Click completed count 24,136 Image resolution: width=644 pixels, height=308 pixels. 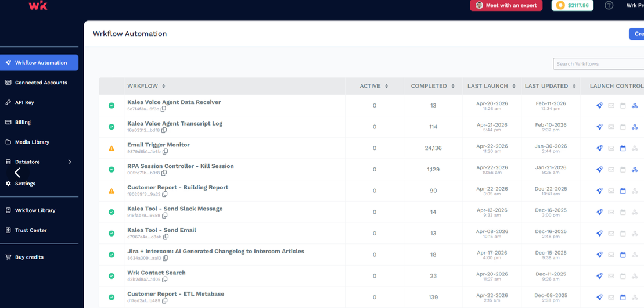click(x=433, y=148)
